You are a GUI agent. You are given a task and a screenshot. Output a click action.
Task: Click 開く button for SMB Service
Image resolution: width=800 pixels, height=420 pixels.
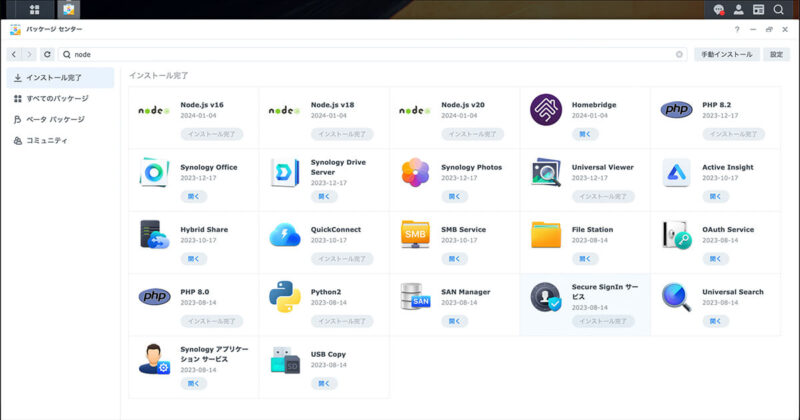[x=454, y=259]
